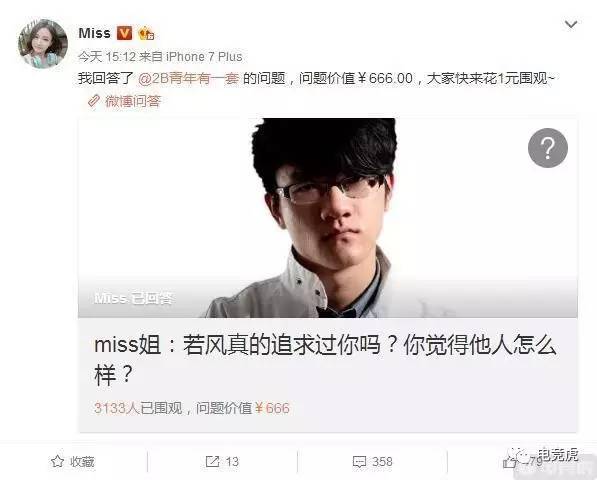Image resolution: width=597 pixels, height=480 pixels.
Task: Click the orange V verified badge
Action: click(x=124, y=33)
